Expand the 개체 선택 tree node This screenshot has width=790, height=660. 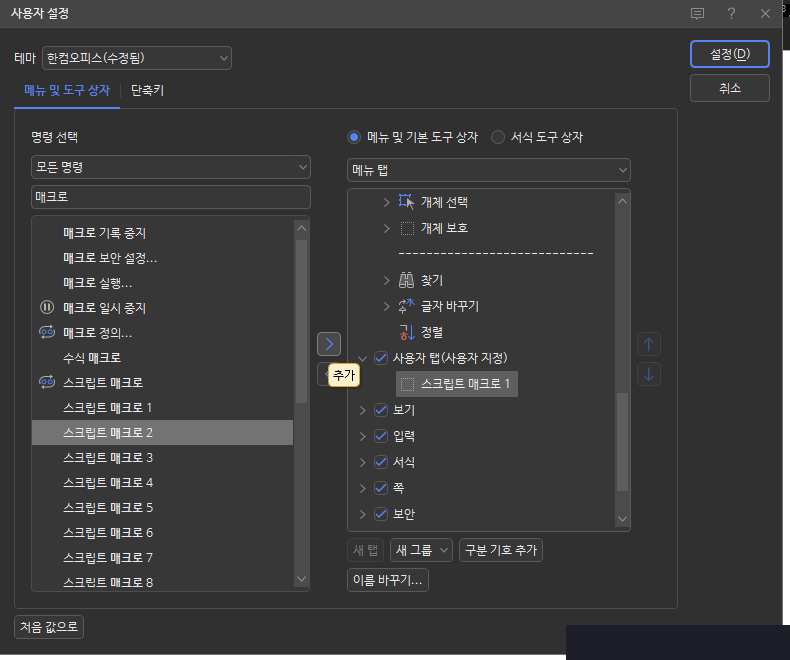386,202
